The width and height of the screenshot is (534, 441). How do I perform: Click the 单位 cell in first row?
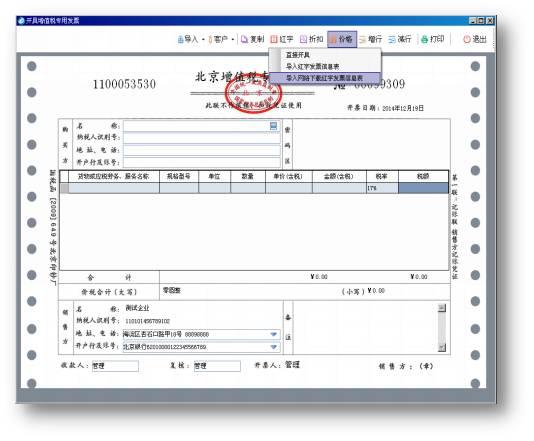click(x=215, y=188)
